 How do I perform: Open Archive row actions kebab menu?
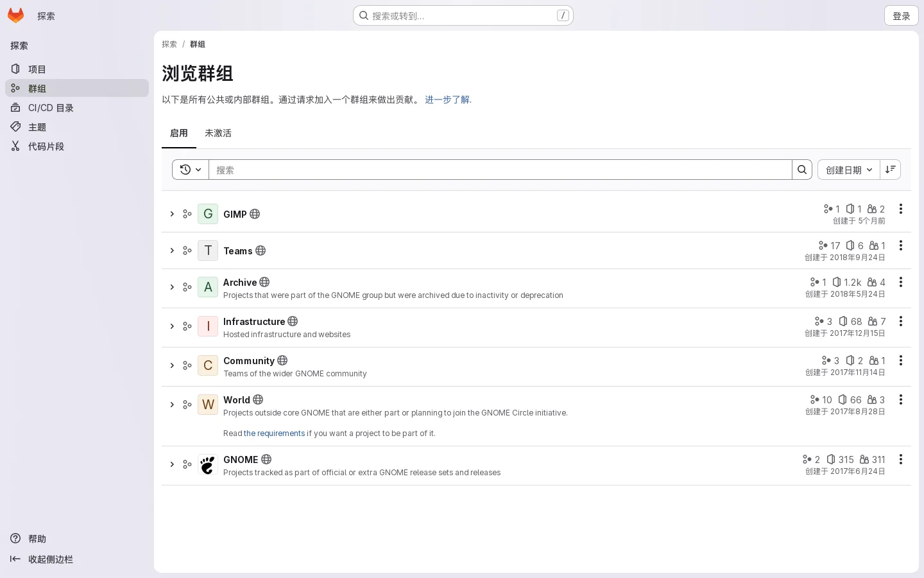[901, 282]
